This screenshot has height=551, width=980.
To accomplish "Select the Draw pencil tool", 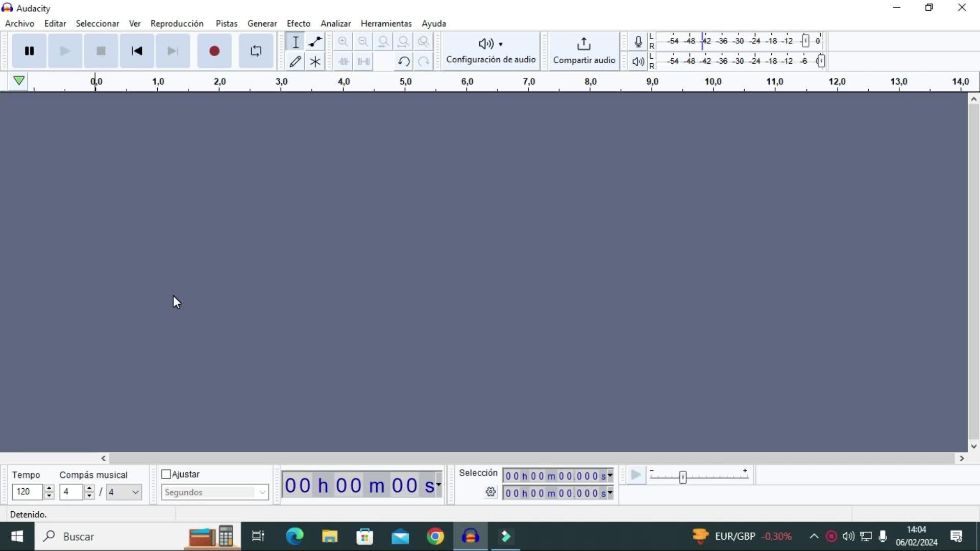I will [x=295, y=62].
